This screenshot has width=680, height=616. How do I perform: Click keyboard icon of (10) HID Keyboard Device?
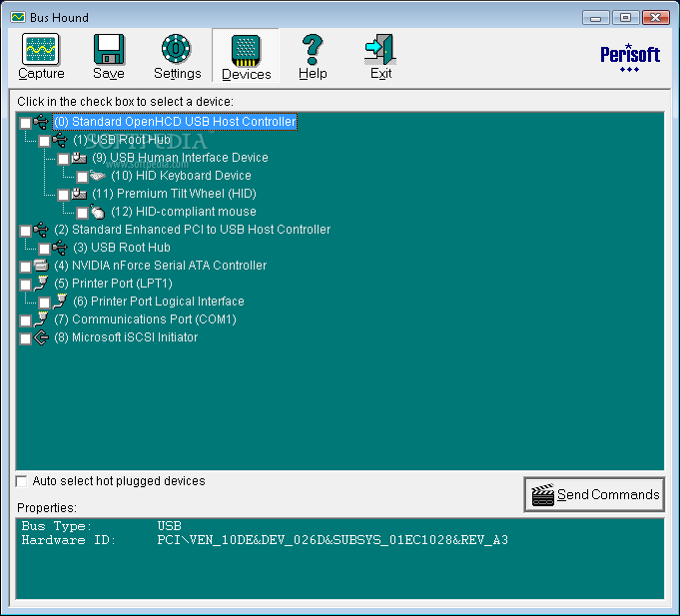click(98, 176)
